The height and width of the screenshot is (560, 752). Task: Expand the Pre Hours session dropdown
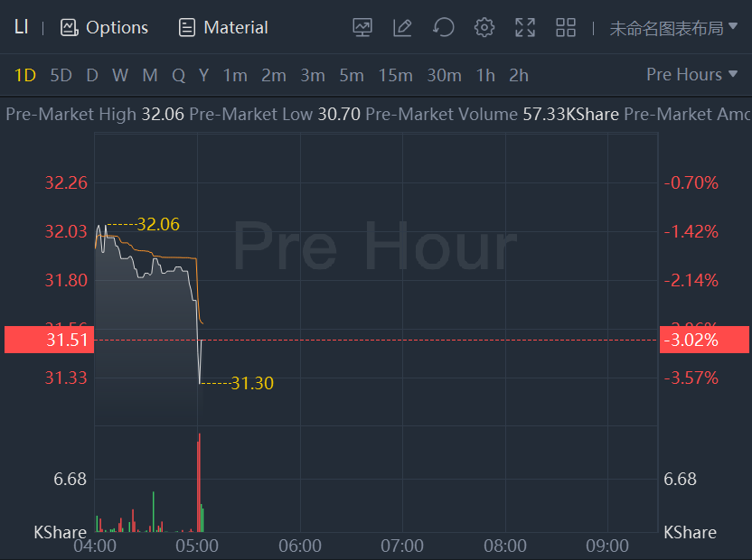692,74
